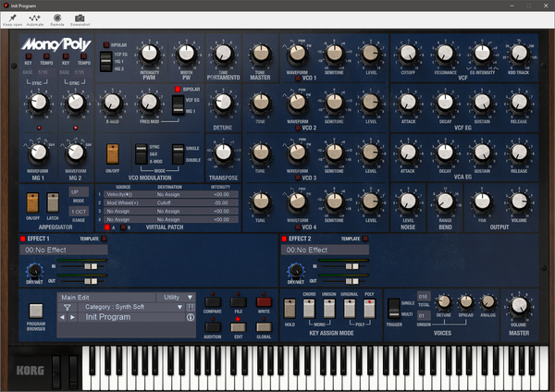
Task: Go to next program with right arrow
Action: click(x=72, y=317)
